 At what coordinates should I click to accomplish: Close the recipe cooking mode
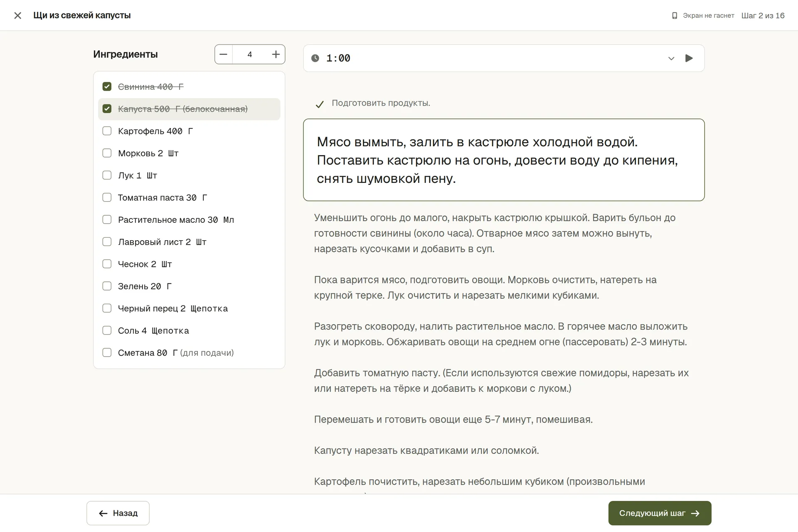tap(17, 15)
